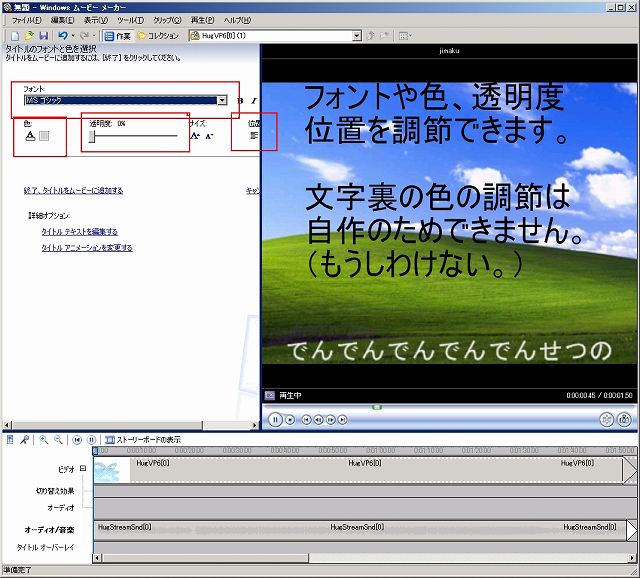Viewport: 640px width, 578px height.
Task: Click the オーディオ/音楽 track label
Action: point(49,530)
